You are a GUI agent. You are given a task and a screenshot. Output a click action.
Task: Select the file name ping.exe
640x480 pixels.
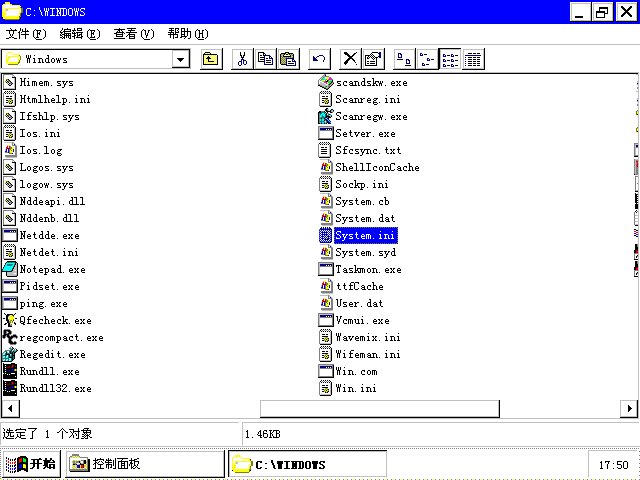(43, 304)
